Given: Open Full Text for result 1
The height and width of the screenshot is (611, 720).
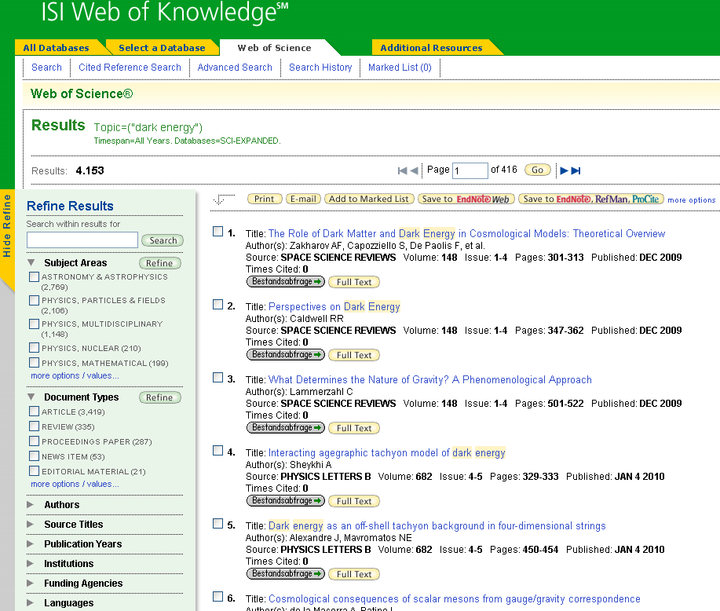Looking at the screenshot, I should (354, 282).
